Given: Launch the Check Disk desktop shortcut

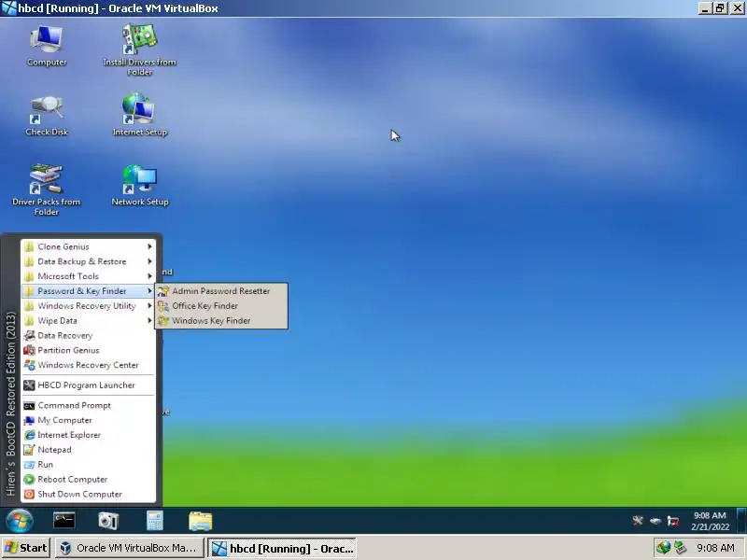Looking at the screenshot, I should (46, 116).
